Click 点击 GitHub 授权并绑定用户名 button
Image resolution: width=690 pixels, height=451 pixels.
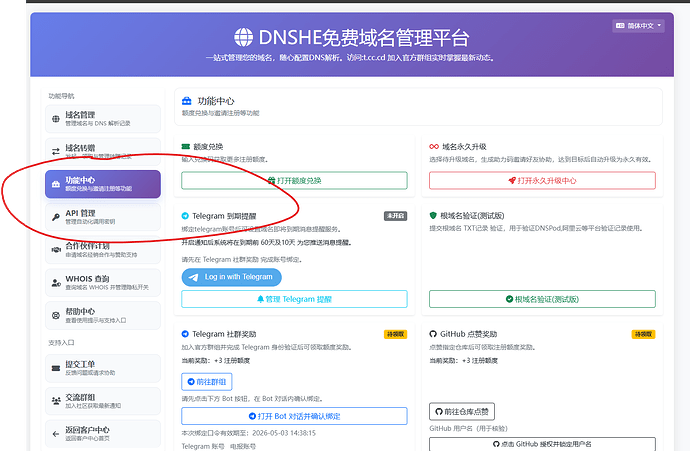[542, 444]
